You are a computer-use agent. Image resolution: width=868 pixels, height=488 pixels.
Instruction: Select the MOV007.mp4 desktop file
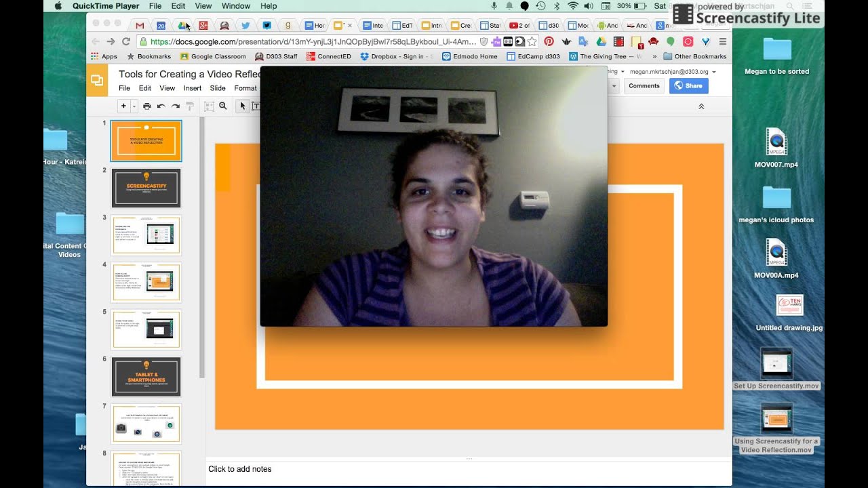point(776,148)
